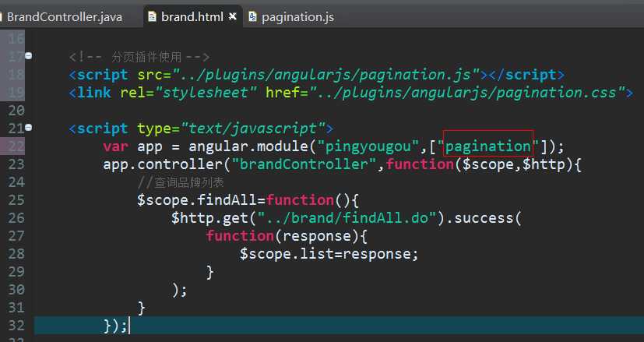Click the "pagination" module dependency string
This screenshot has height=342, width=644.
click(x=488, y=146)
